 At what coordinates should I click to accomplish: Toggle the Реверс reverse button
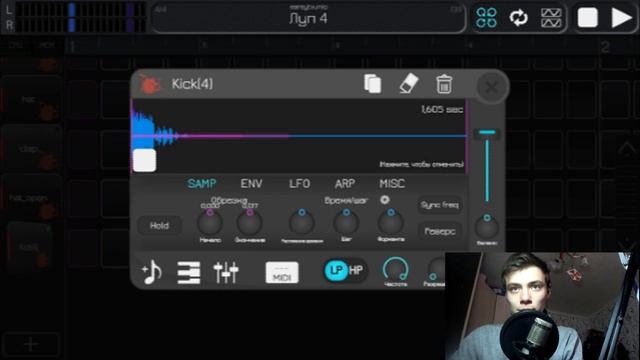pyautogui.click(x=440, y=231)
